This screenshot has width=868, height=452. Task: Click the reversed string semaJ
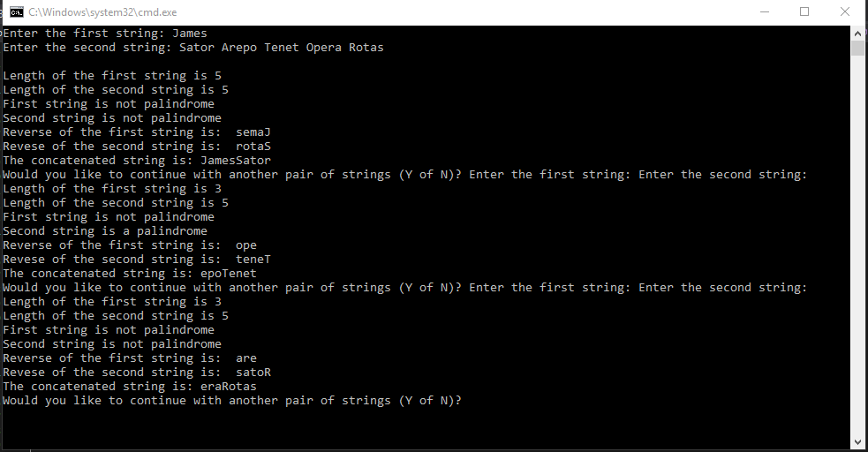[253, 132]
